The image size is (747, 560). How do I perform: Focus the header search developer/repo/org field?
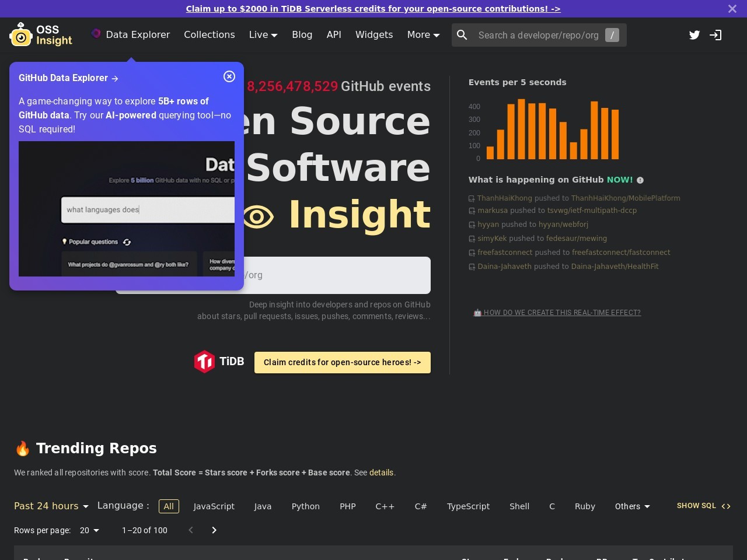(x=539, y=35)
